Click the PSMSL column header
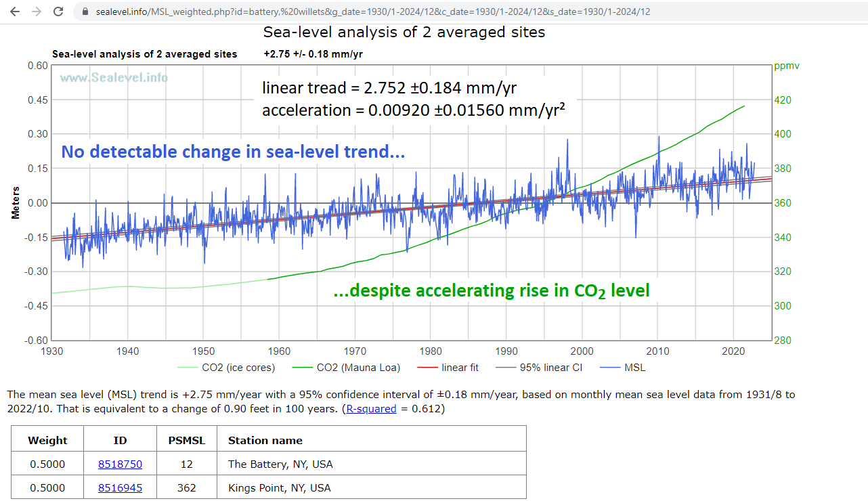The image size is (868, 501). (x=184, y=441)
